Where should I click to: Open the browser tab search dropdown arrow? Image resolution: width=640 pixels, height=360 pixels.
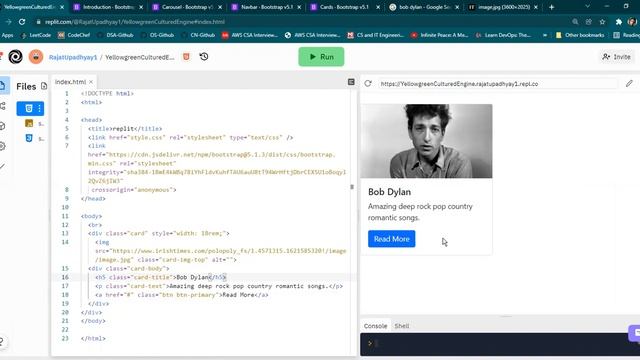(587, 7)
